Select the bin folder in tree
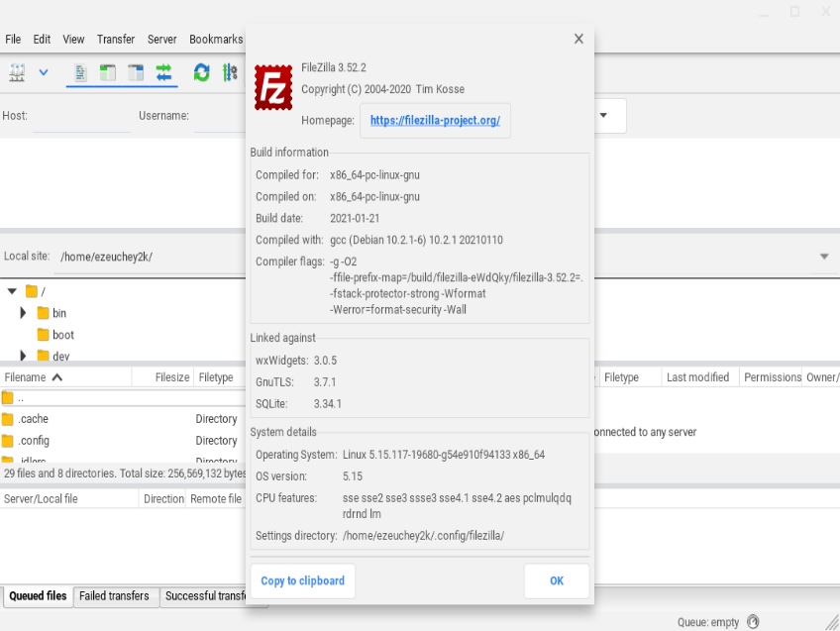Viewport: 840px width, 631px height. point(52,313)
